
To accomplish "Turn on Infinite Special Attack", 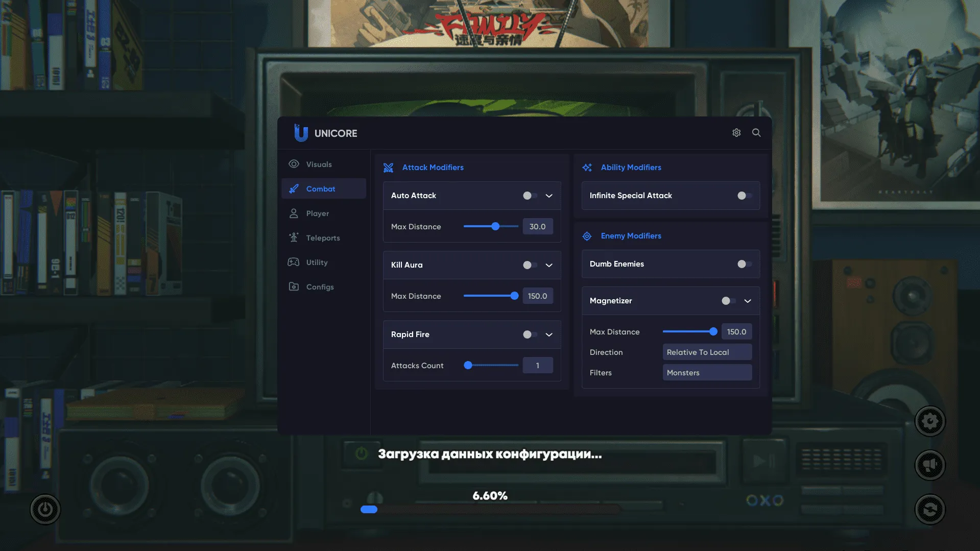I will pyautogui.click(x=744, y=196).
